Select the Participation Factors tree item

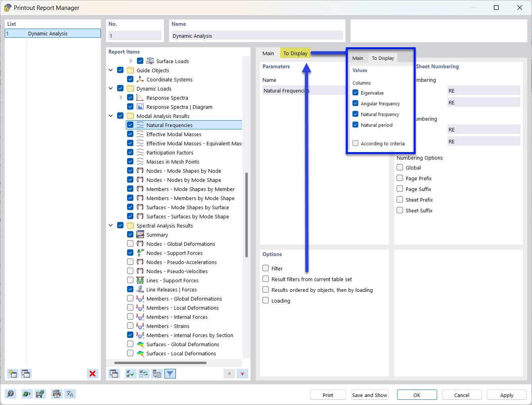pyautogui.click(x=170, y=152)
